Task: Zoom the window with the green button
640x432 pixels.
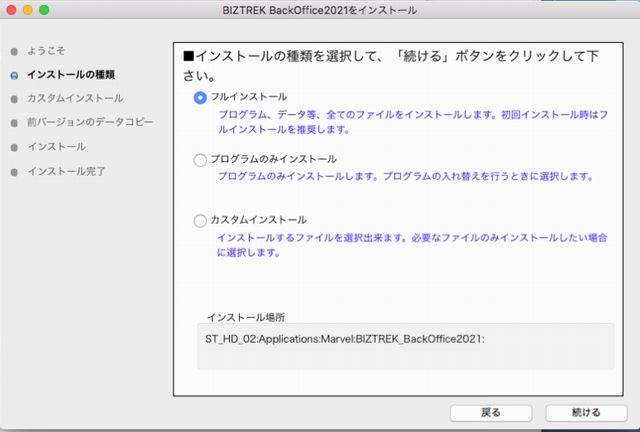Action: [44, 10]
